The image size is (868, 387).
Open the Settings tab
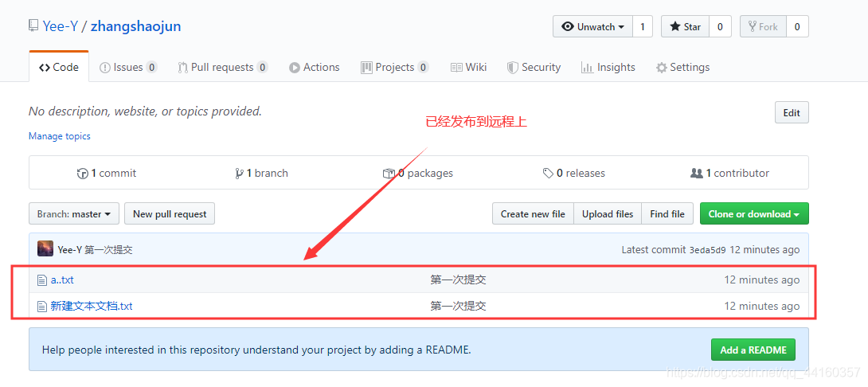pos(682,67)
